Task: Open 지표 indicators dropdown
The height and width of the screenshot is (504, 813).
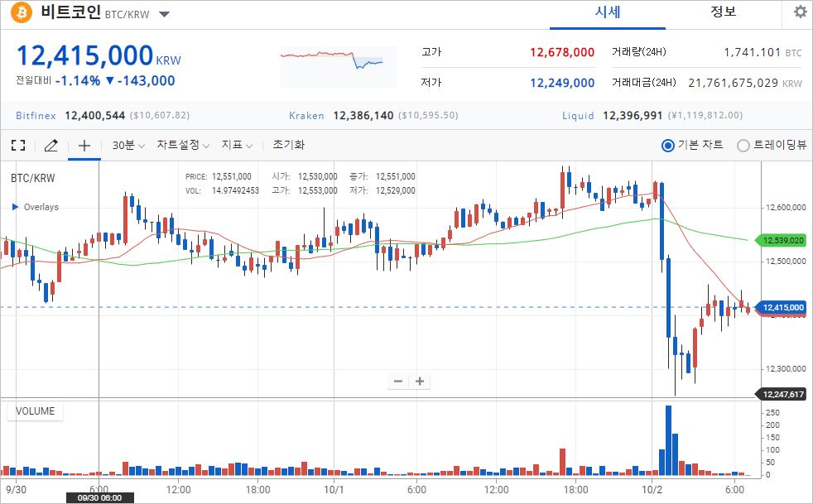Action: coord(237,145)
